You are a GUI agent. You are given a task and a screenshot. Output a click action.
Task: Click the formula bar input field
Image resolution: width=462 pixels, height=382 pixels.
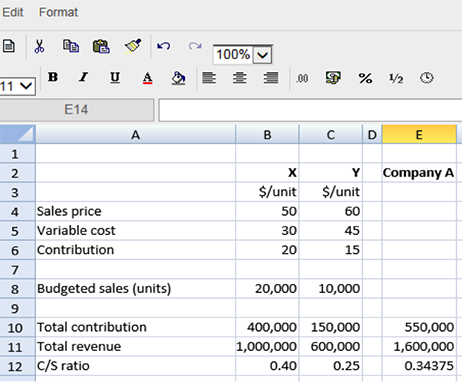click(x=310, y=110)
